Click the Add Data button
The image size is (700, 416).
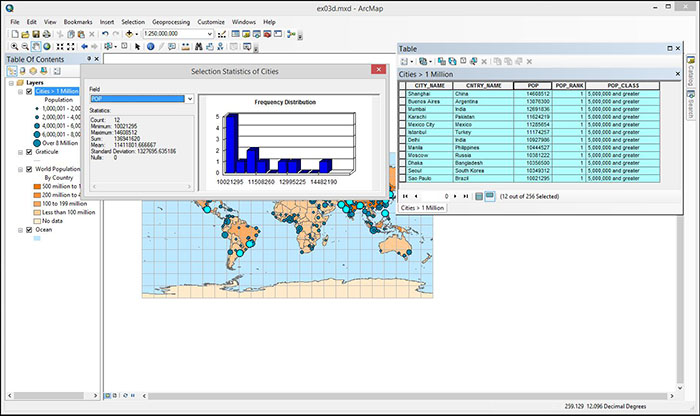pyautogui.click(x=129, y=34)
